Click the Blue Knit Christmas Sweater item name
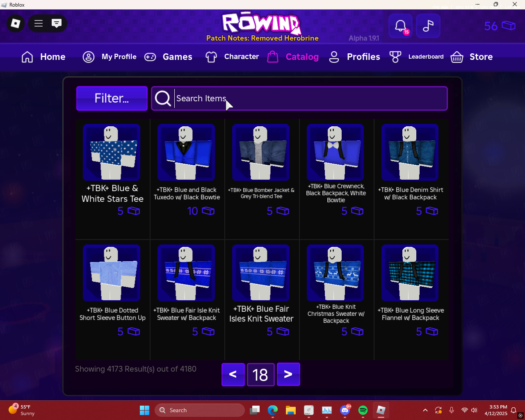Viewport: 525px width, 420px height. click(336, 314)
